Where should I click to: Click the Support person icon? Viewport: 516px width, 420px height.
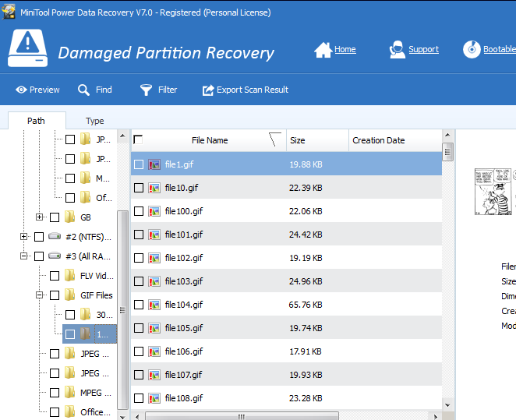click(397, 50)
